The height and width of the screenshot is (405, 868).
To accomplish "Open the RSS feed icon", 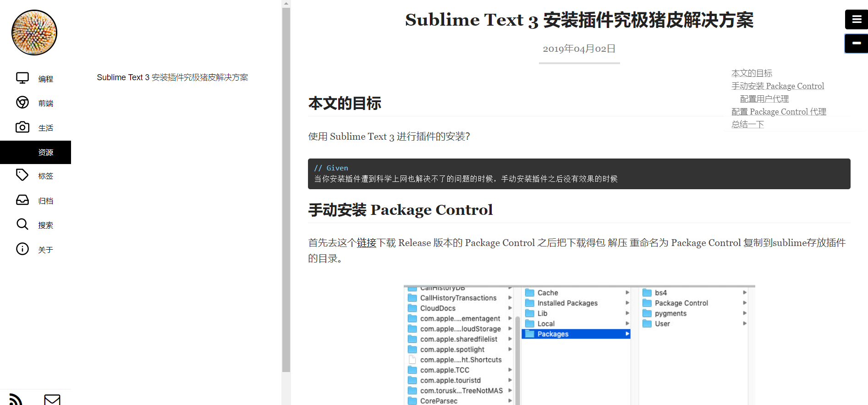I will click(16, 400).
